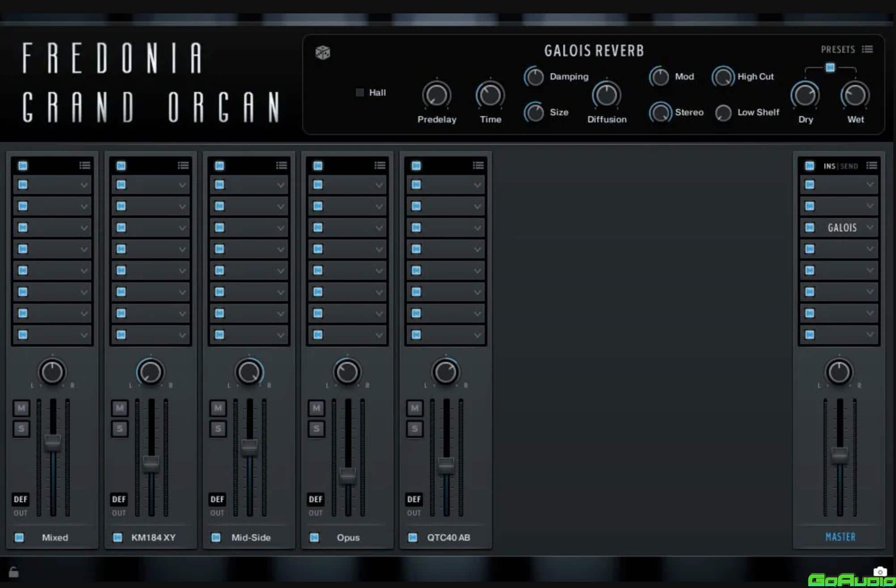Mute the KM184 XY channel
The width and height of the screenshot is (896, 588).
click(x=119, y=407)
